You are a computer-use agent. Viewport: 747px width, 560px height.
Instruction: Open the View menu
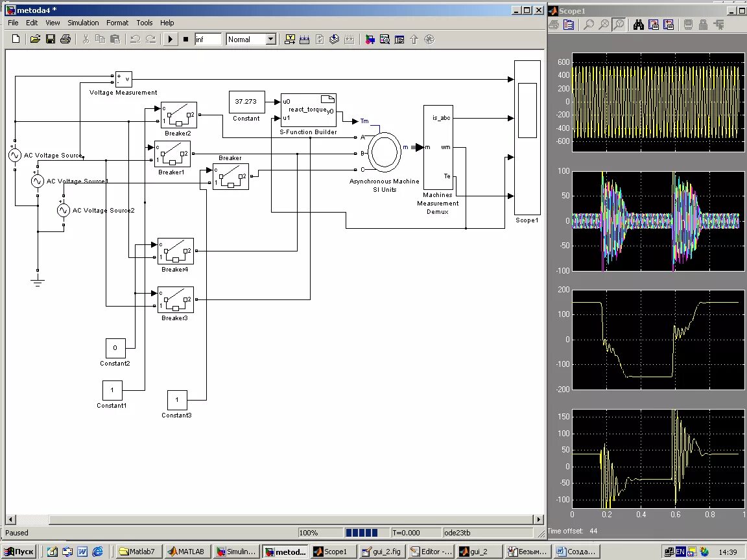(53, 23)
